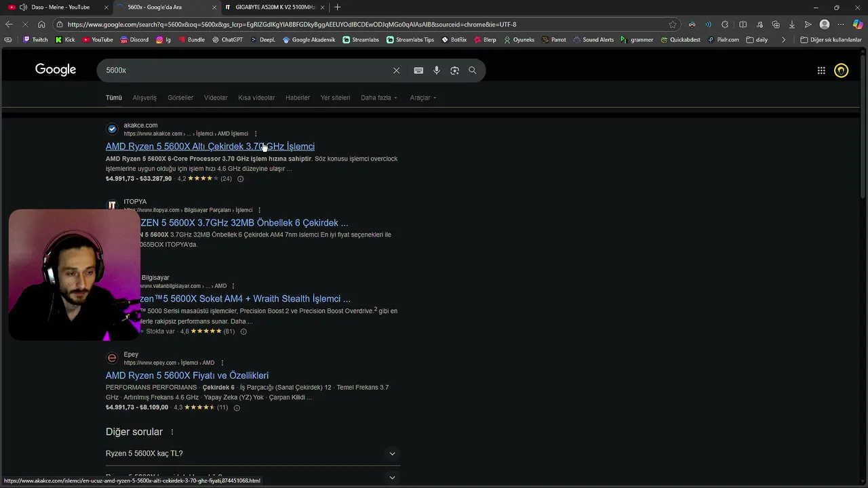The width and height of the screenshot is (868, 488).
Task: Expand the Araçlar tools menu
Action: pos(423,98)
